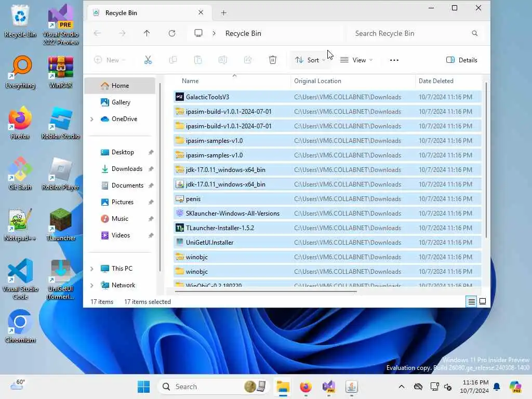
Task: Click the PC monitor icon in address bar
Action: (x=198, y=33)
